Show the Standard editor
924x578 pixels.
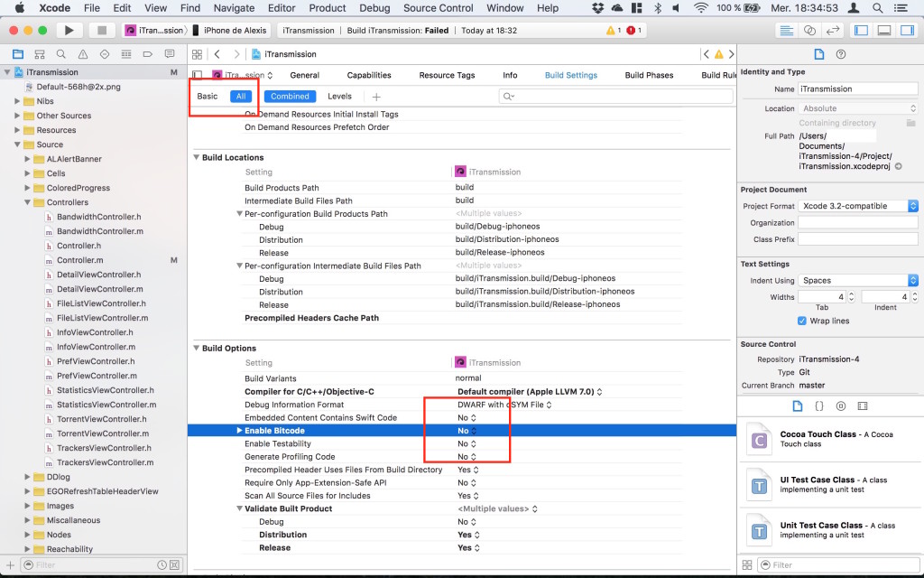[787, 30]
